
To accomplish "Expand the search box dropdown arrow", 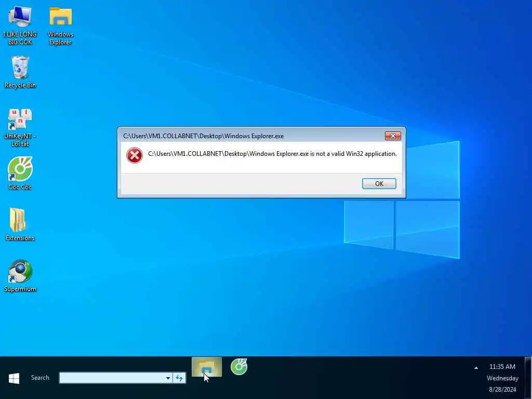I will 168,378.
